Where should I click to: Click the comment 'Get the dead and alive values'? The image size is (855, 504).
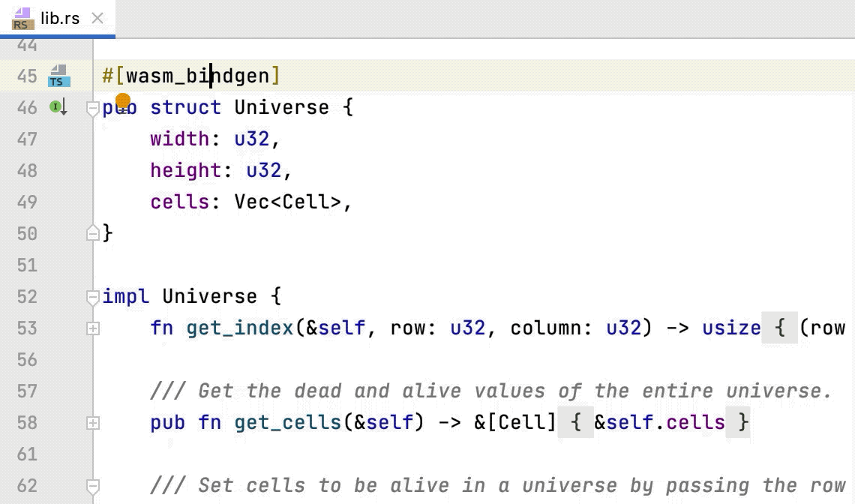[371, 391]
